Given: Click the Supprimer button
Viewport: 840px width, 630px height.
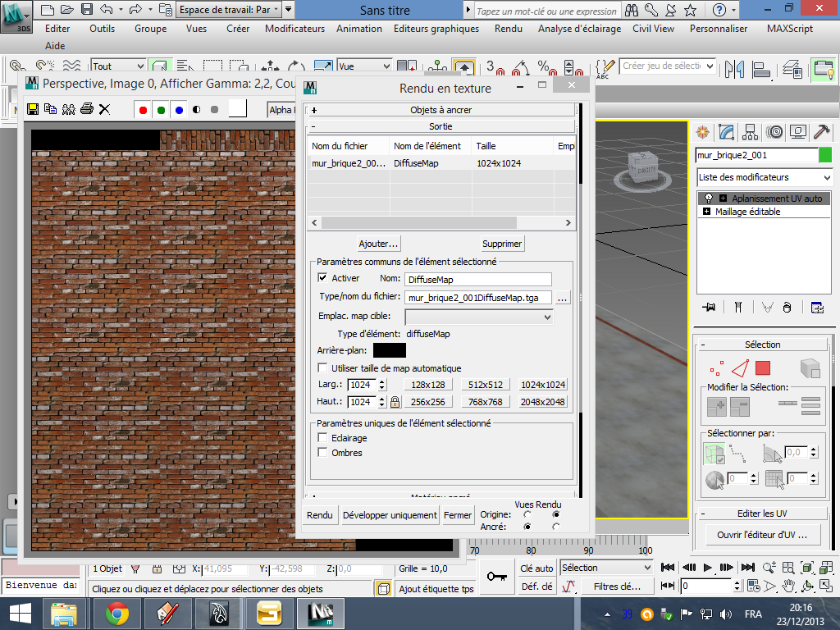Looking at the screenshot, I should pyautogui.click(x=502, y=244).
